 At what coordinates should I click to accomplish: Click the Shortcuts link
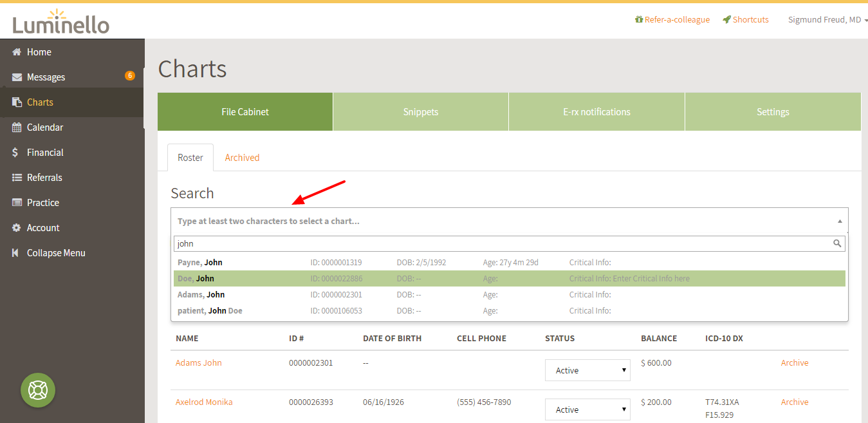click(x=750, y=20)
